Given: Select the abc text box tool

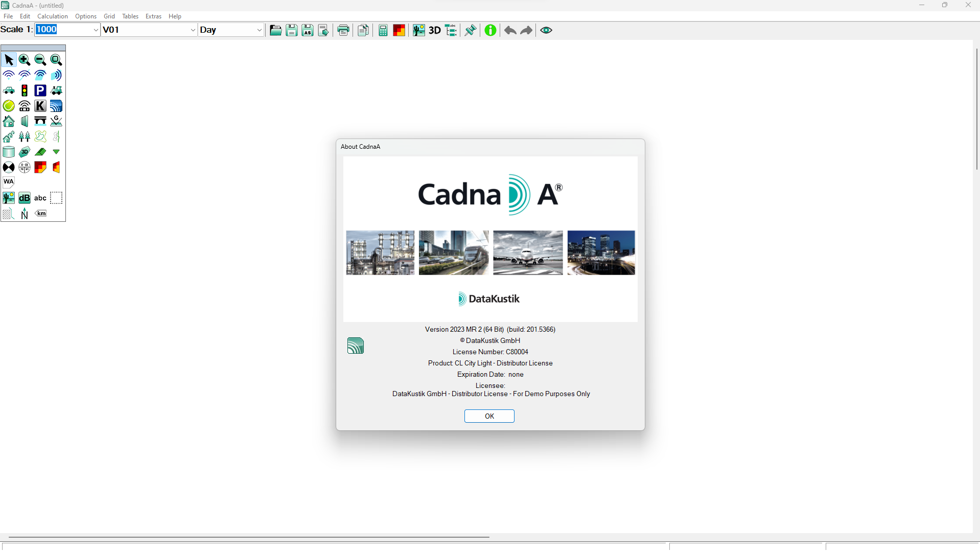Looking at the screenshot, I should pyautogui.click(x=40, y=198).
